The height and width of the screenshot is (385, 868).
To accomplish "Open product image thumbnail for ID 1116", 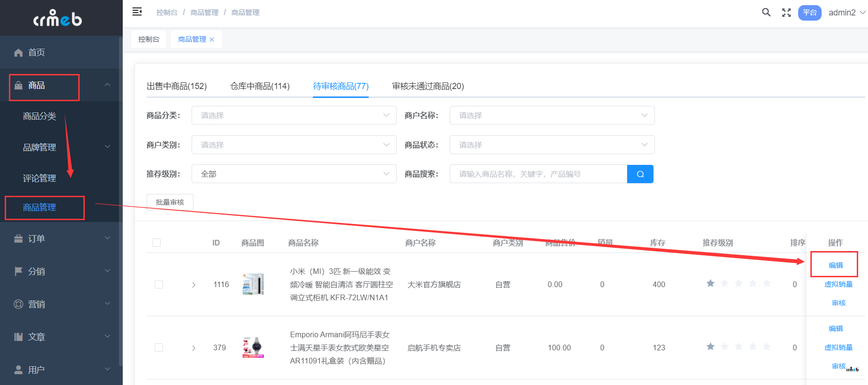I will pyautogui.click(x=253, y=284).
